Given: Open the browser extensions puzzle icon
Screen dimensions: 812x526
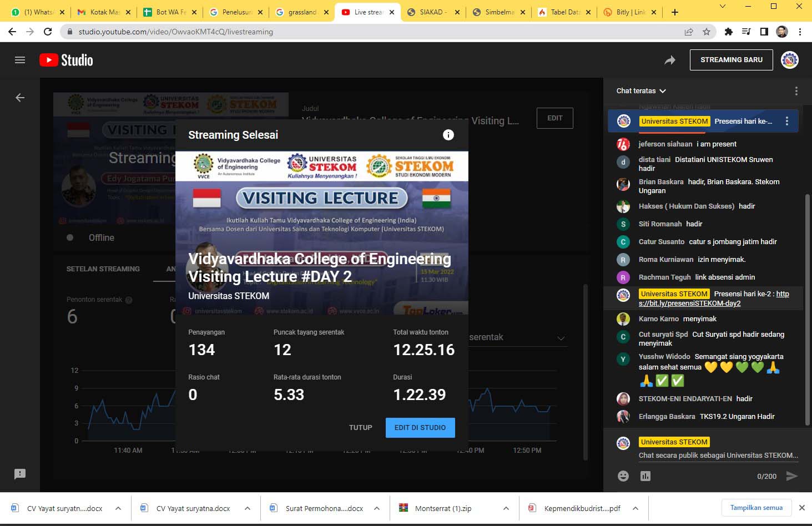Looking at the screenshot, I should point(729,32).
